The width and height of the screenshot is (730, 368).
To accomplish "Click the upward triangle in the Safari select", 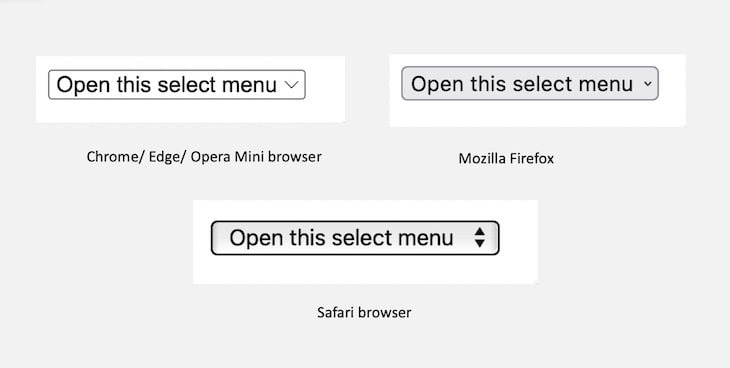I will pyautogui.click(x=480, y=232).
